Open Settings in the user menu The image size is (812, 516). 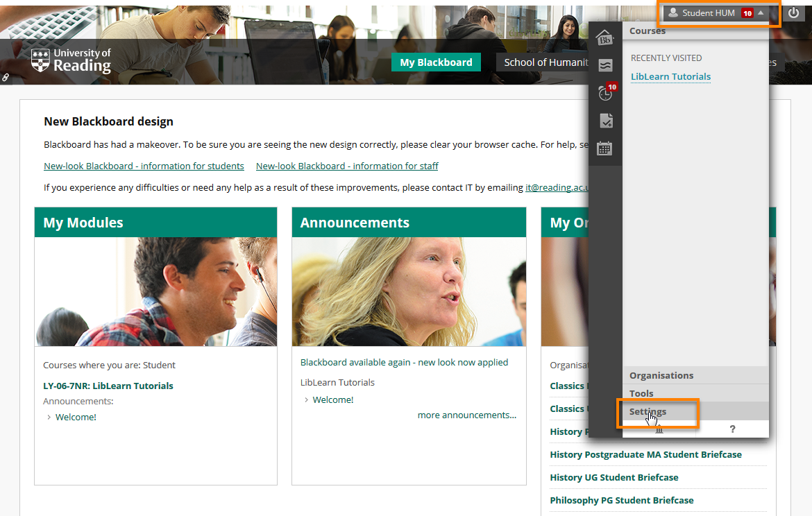click(x=648, y=411)
